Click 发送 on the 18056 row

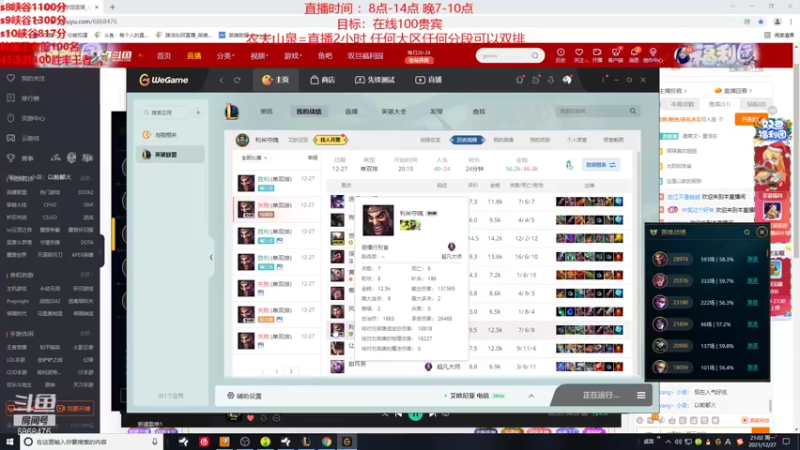point(753,367)
